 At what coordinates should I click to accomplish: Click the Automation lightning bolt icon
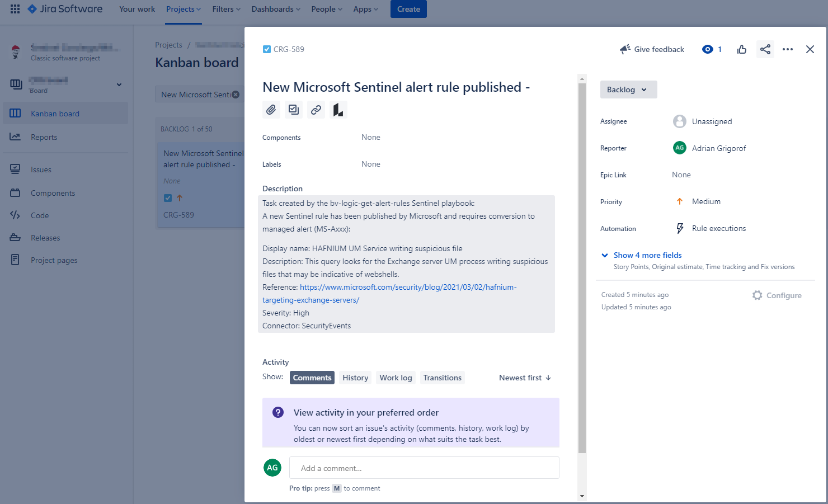(x=680, y=228)
